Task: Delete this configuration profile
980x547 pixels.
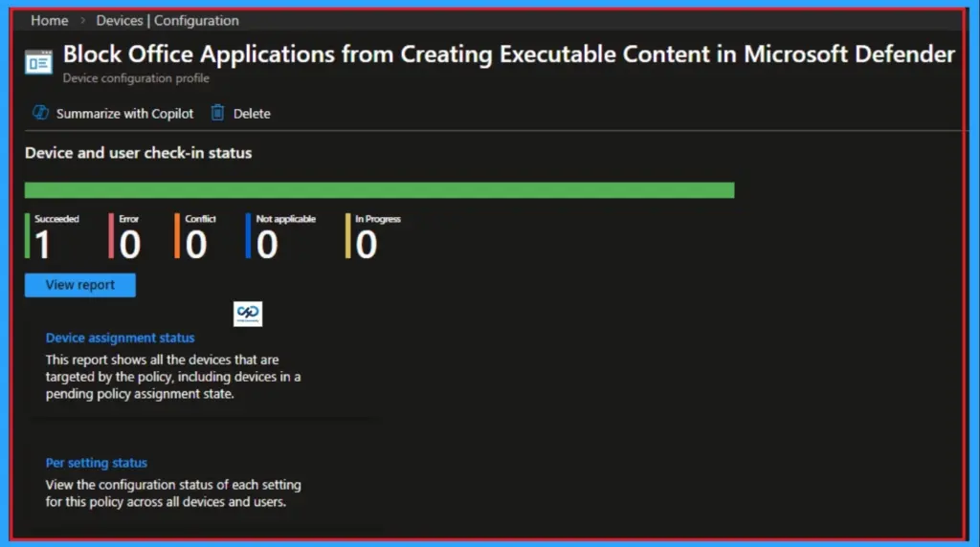Action: [240, 113]
